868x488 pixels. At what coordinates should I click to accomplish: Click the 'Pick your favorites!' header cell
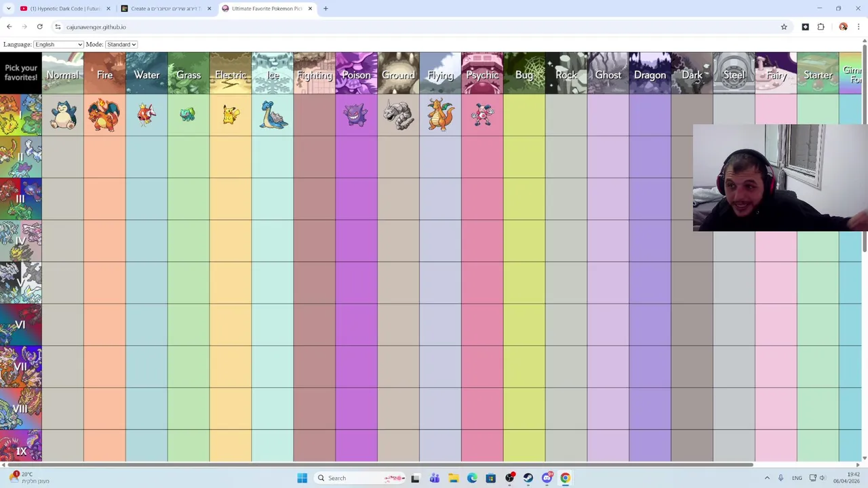[x=21, y=73]
